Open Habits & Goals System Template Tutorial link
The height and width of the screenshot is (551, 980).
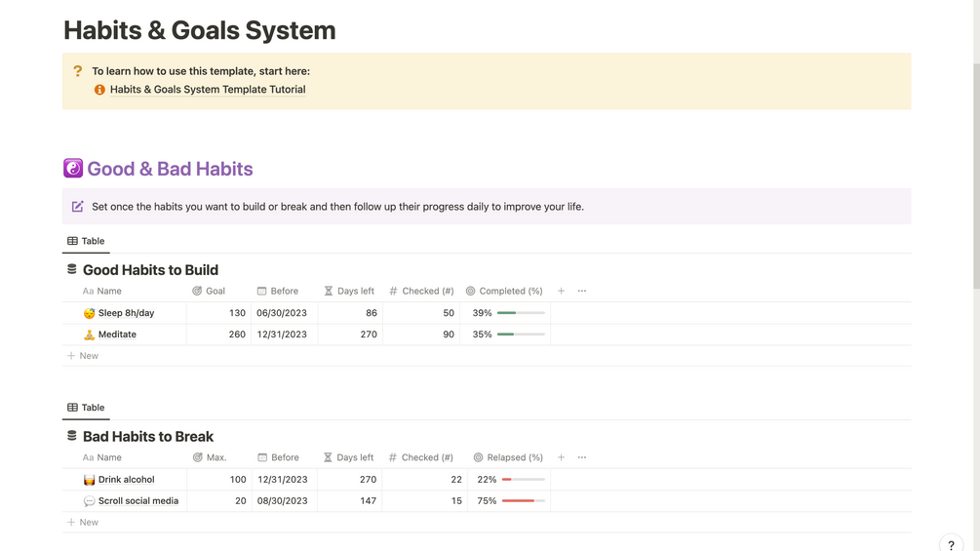pyautogui.click(x=207, y=90)
